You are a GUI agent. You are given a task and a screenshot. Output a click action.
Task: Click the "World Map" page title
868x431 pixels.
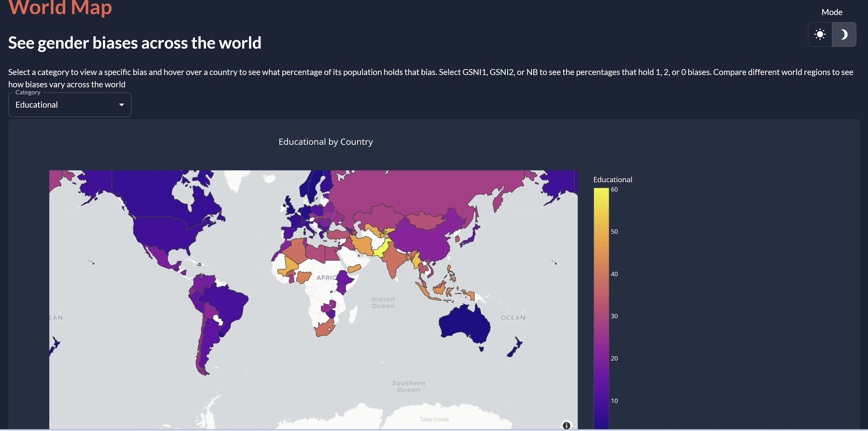(60, 7)
